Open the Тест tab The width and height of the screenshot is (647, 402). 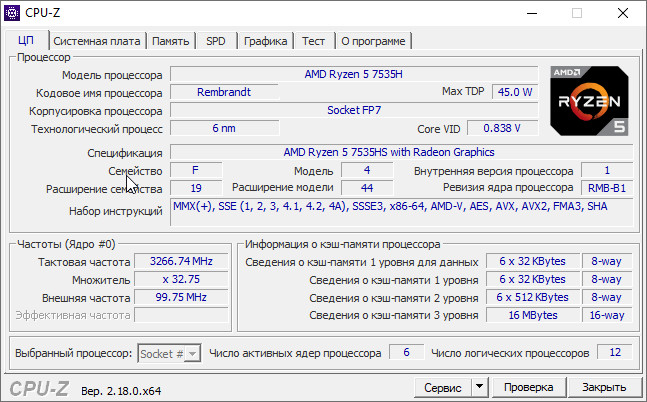tap(313, 41)
